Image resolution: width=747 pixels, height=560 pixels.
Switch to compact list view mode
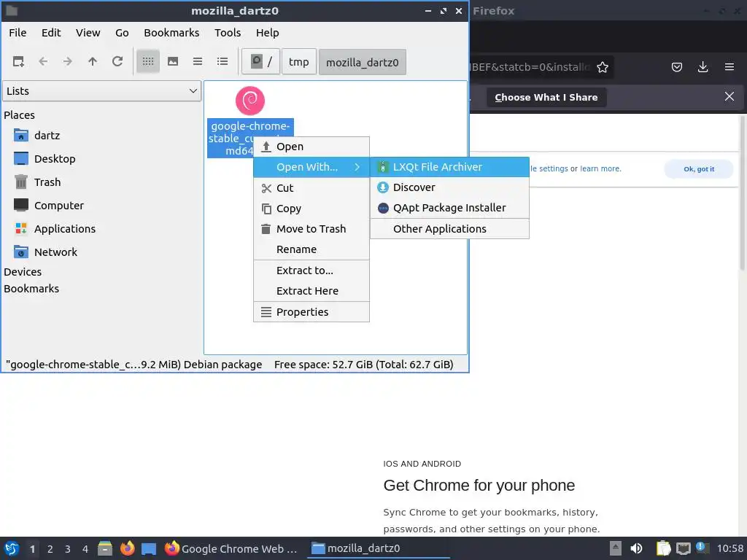click(198, 61)
